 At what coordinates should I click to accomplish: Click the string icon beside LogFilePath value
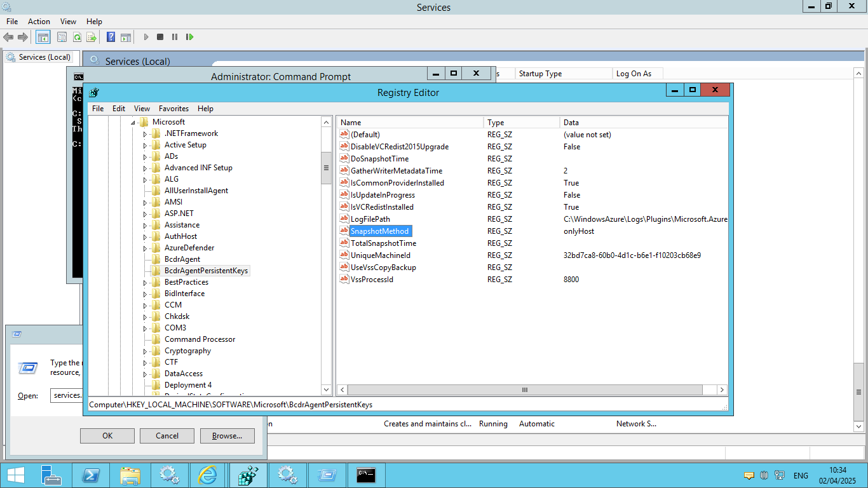point(344,219)
